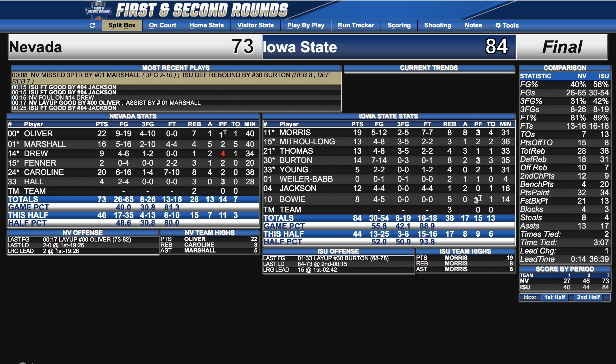Click the PtsOffTO comparison row
Screen dimensions: 616x364
(564, 143)
